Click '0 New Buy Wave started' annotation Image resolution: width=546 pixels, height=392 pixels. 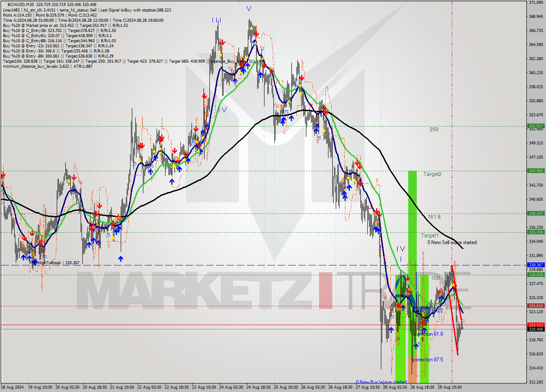click(381, 382)
